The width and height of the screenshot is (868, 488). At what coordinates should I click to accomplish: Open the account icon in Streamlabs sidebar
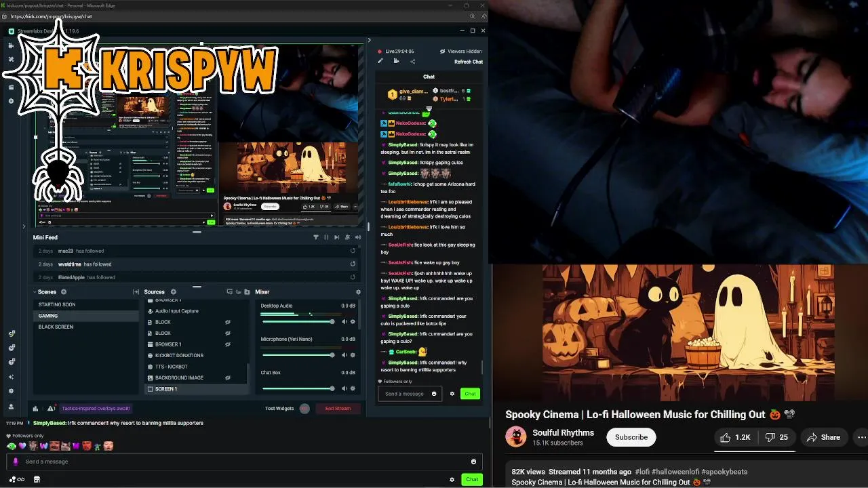11,407
